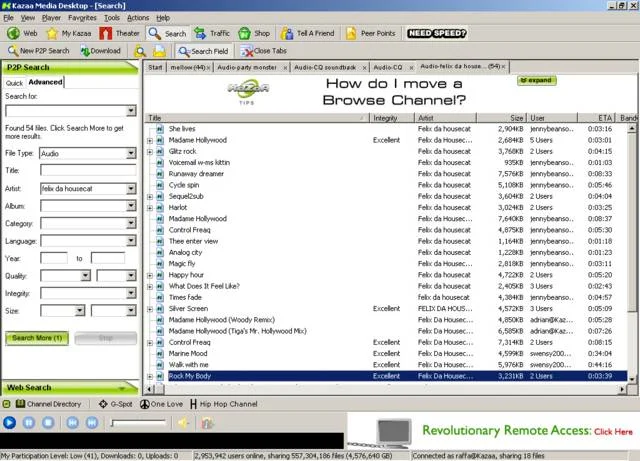Sort by the Size column header
Viewport: 640px width, 461px height.
pos(502,118)
